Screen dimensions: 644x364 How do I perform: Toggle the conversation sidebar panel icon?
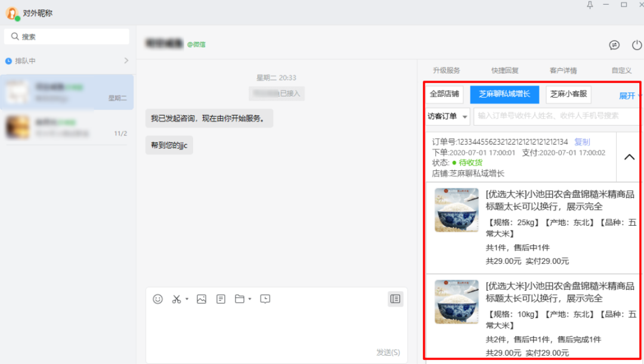[x=395, y=298]
